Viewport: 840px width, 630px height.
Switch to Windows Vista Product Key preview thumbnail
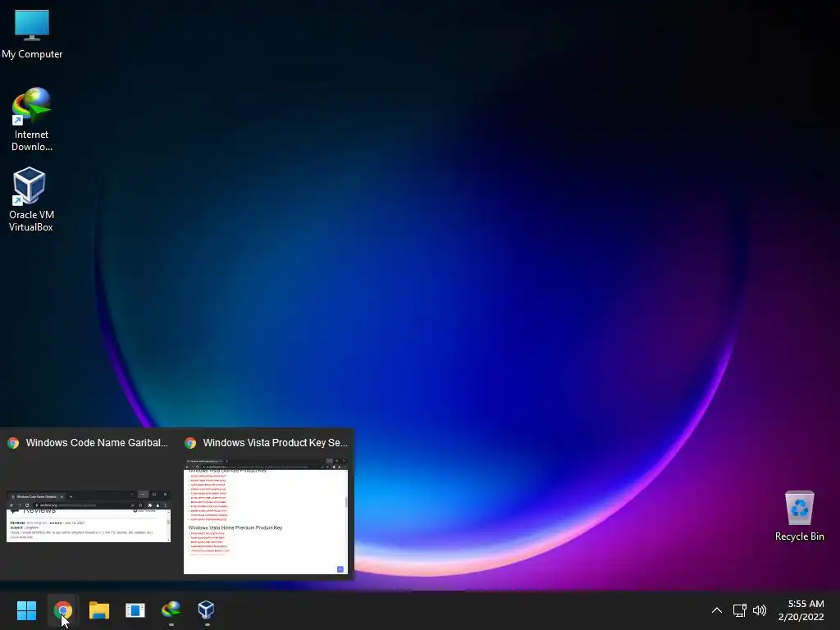coord(266,516)
